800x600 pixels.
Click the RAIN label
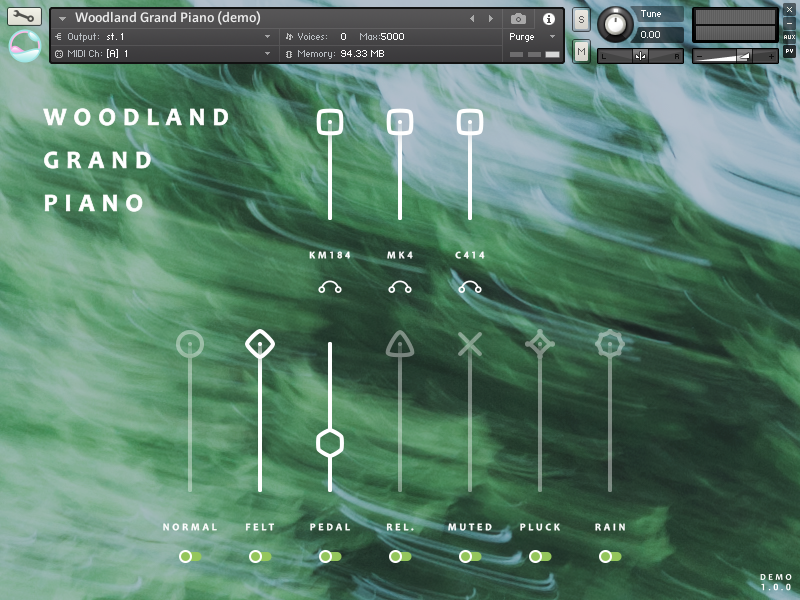click(610, 527)
